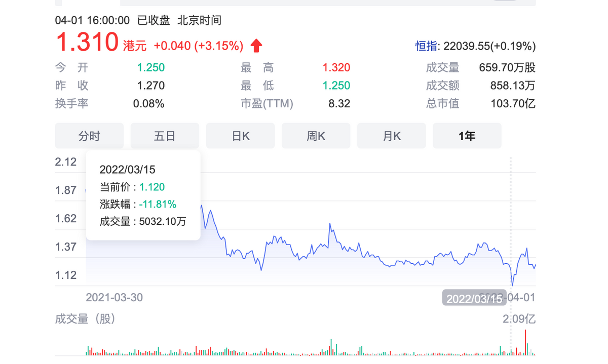608x364 pixels.
Task: Click the 成交量 5032.10万 tooltip value
Action: point(162,221)
